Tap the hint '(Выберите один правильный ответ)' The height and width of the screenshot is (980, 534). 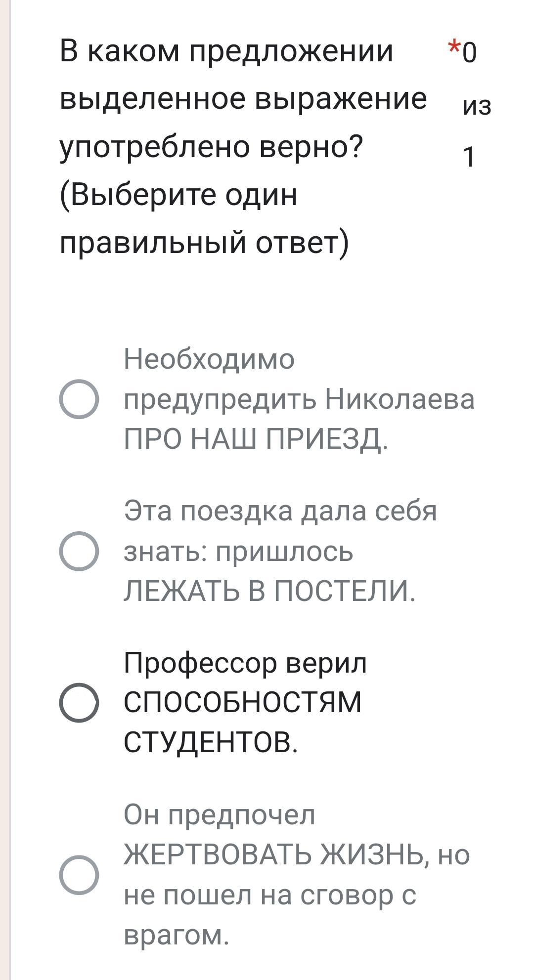[204, 218]
